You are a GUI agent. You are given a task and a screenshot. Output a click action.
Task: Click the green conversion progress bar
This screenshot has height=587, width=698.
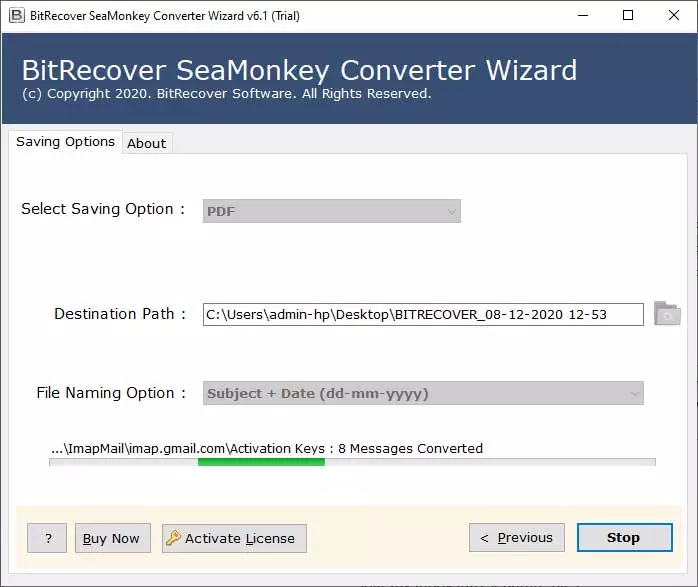click(x=352, y=462)
